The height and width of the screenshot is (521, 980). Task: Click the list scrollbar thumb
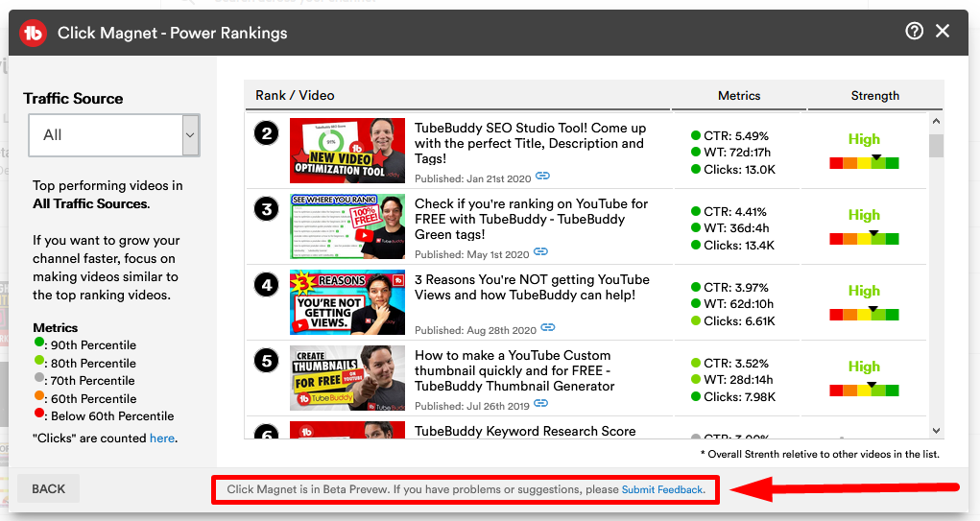click(936, 145)
